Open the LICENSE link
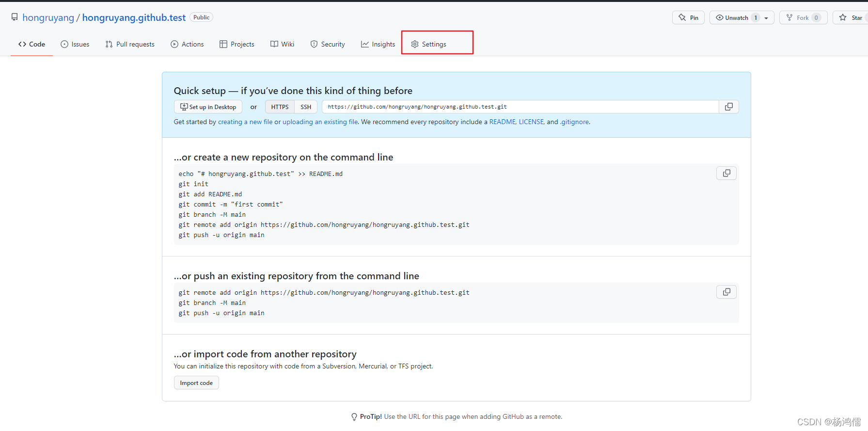Viewport: 868px width, 431px height. 531,122
